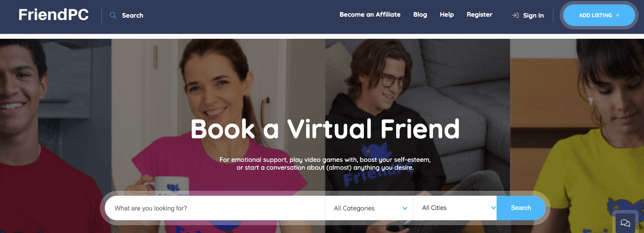Click the sign-in arrow icon
The image size is (644, 233).
pyautogui.click(x=515, y=15)
